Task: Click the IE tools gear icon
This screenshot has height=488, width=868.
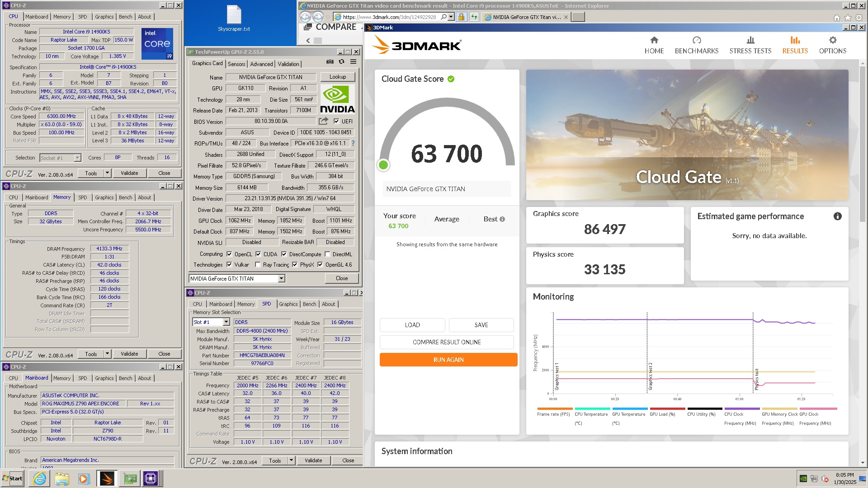Action: coord(859,18)
